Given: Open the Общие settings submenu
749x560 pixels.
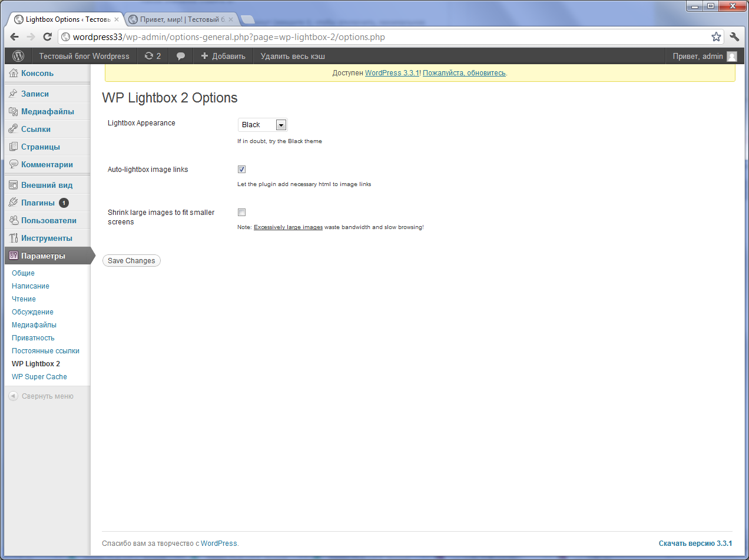Looking at the screenshot, I should coord(24,273).
